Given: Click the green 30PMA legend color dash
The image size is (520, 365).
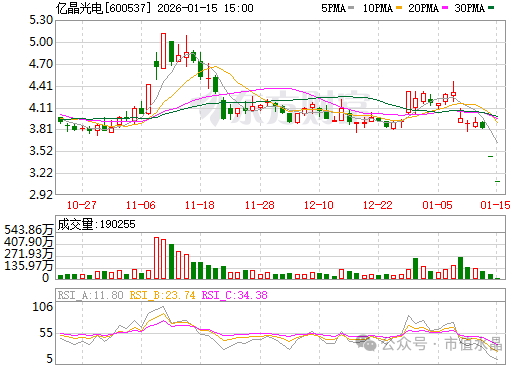Looking at the screenshot, I should click(491, 8).
